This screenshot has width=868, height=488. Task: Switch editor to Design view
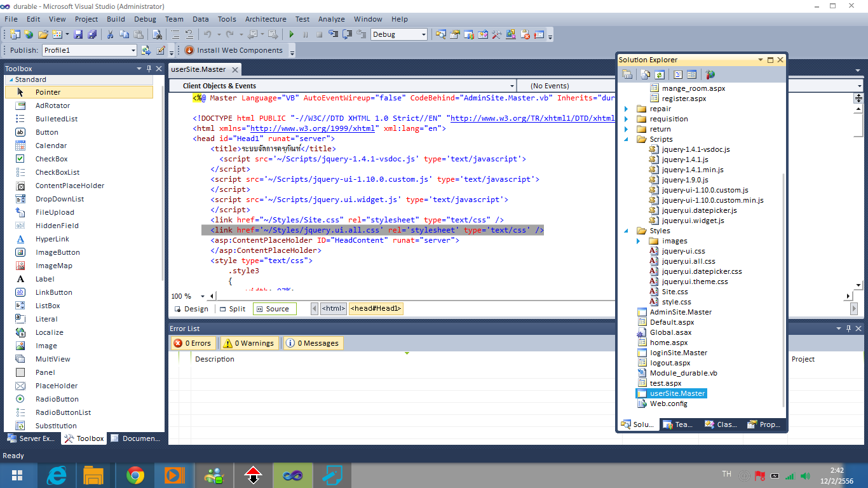pyautogui.click(x=191, y=309)
